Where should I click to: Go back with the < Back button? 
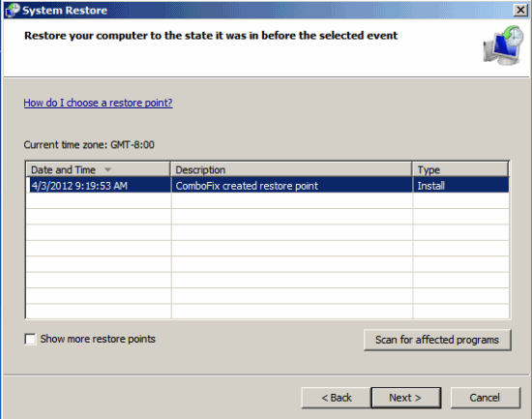(x=337, y=398)
